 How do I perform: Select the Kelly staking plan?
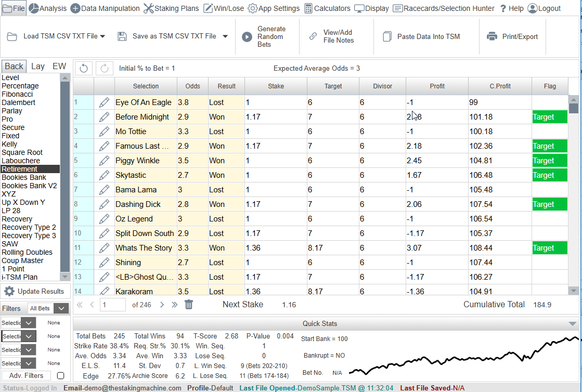click(x=9, y=144)
